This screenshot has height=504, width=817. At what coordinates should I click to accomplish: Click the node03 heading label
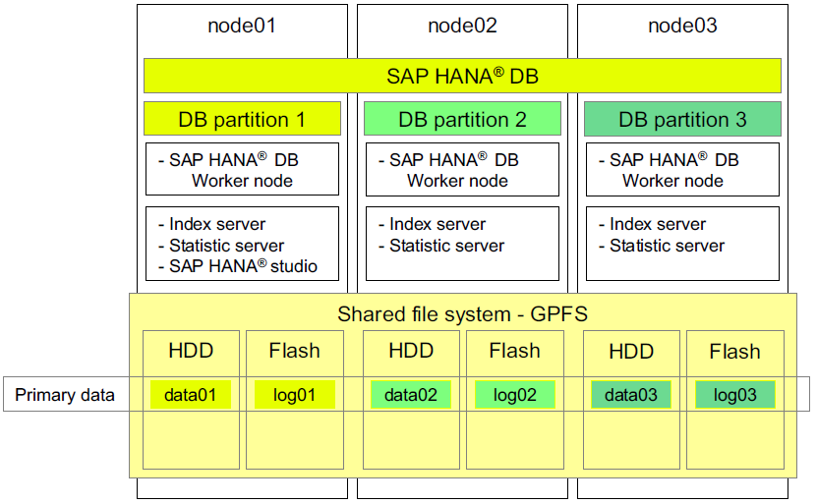tap(682, 26)
